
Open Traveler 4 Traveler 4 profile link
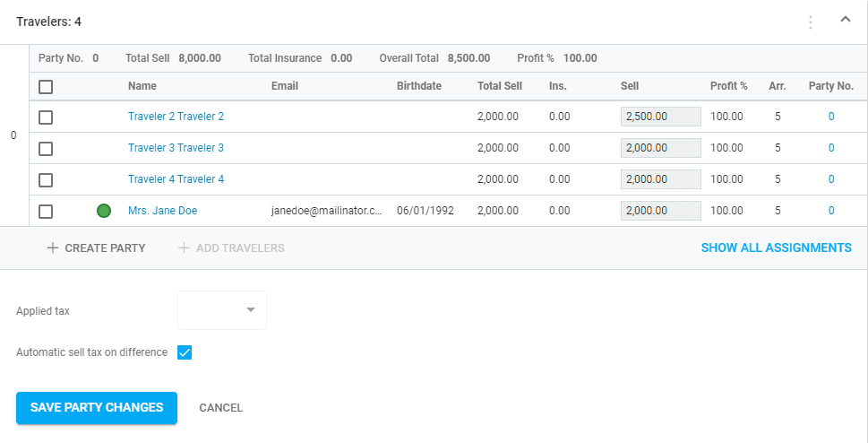tap(176, 179)
